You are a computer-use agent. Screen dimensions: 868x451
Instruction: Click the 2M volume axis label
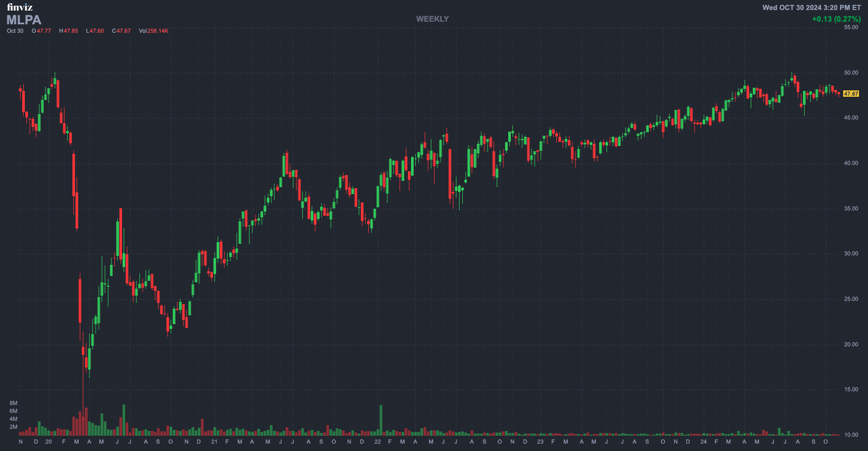click(14, 427)
